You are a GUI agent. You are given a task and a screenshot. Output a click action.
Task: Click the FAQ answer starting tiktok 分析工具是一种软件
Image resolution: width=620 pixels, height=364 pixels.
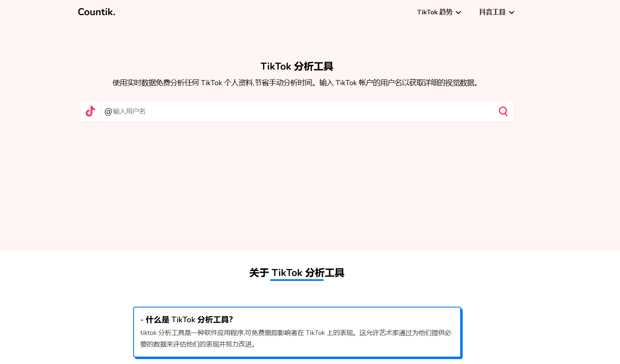pos(296,339)
